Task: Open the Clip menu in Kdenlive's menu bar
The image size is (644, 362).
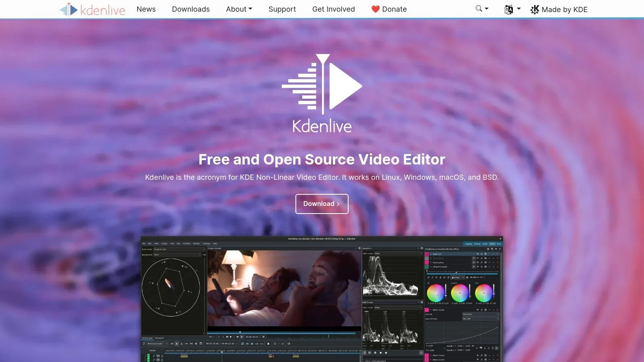Action: coord(178,243)
